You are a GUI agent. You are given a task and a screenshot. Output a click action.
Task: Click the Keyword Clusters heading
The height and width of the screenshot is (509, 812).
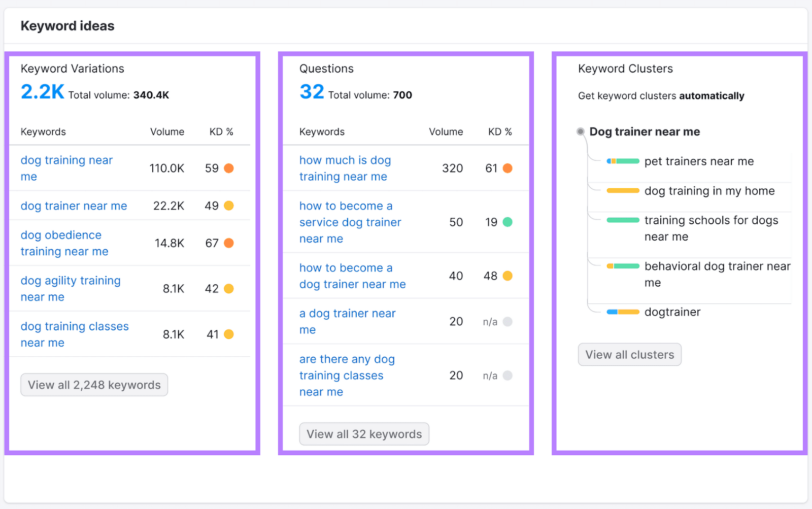tap(625, 69)
